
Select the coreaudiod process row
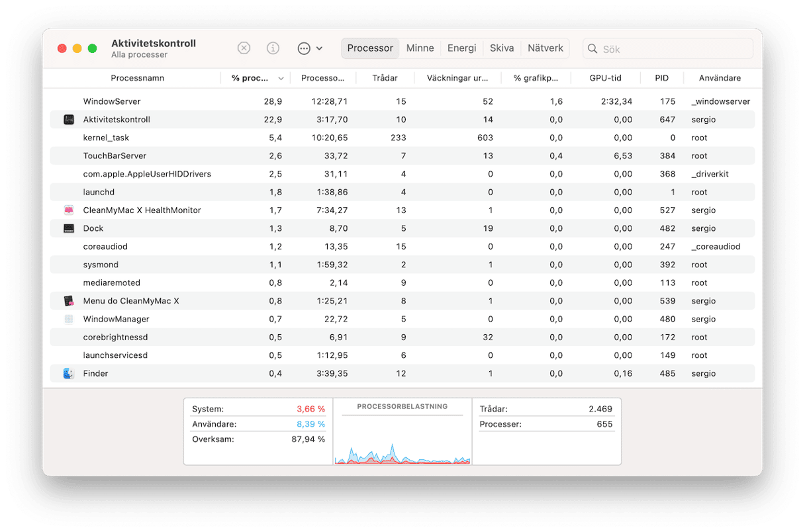pyautogui.click(x=403, y=247)
